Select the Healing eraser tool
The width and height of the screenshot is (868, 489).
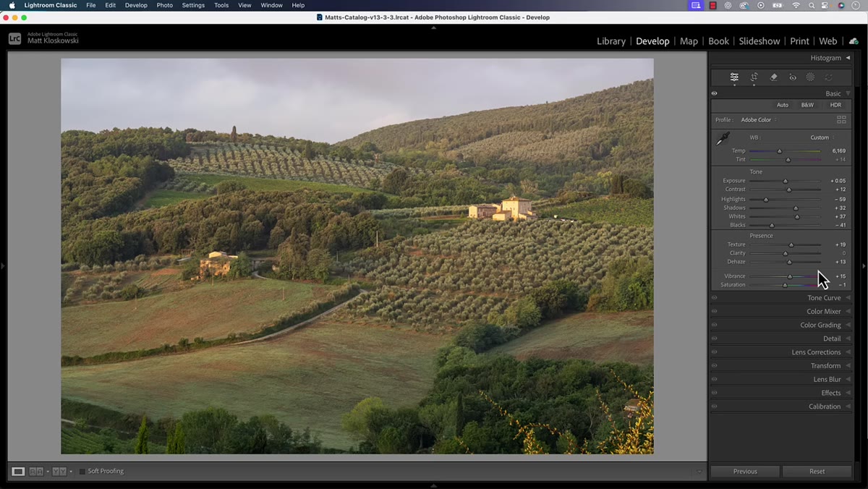(x=773, y=77)
